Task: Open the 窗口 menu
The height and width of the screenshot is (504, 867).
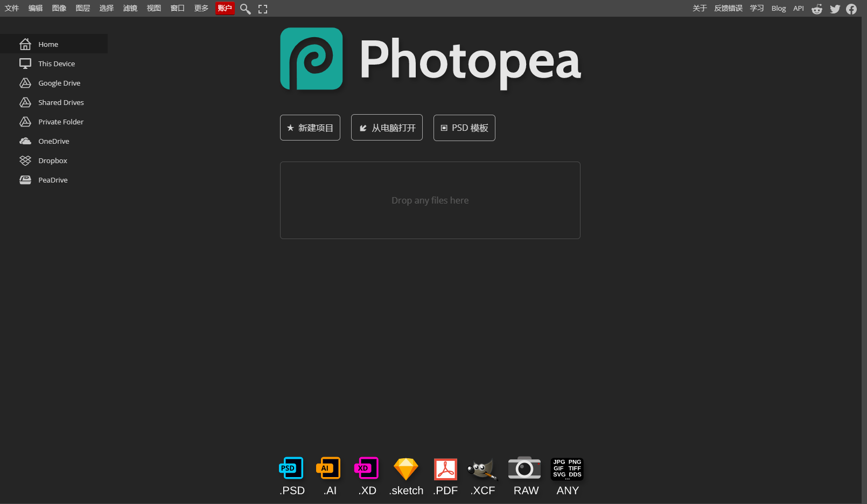Action: point(178,8)
